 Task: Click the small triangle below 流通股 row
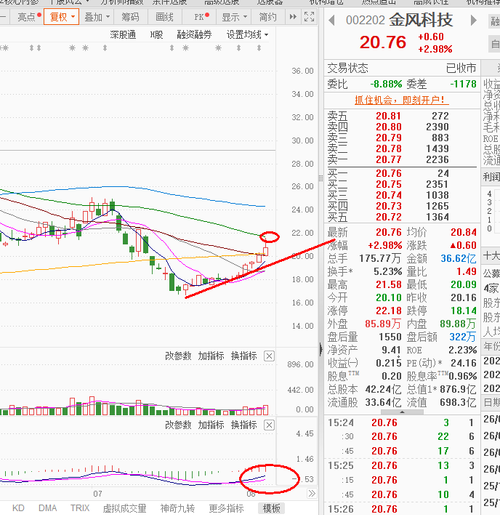(402, 412)
